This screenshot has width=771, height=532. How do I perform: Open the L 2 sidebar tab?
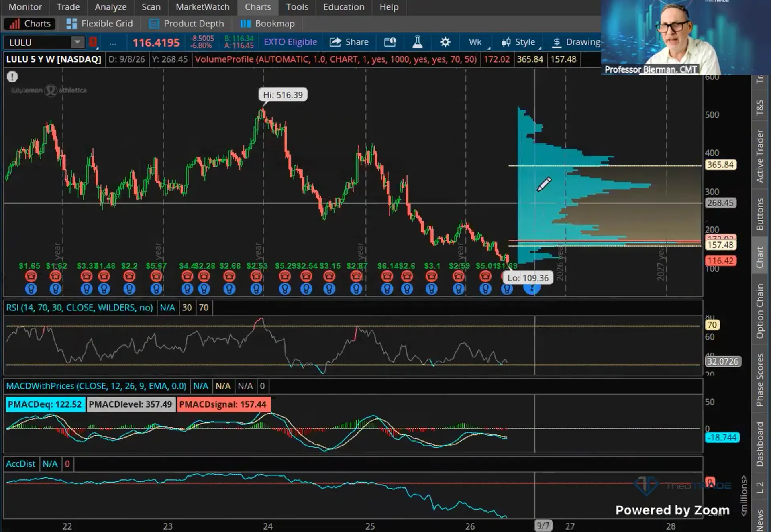pyautogui.click(x=760, y=487)
